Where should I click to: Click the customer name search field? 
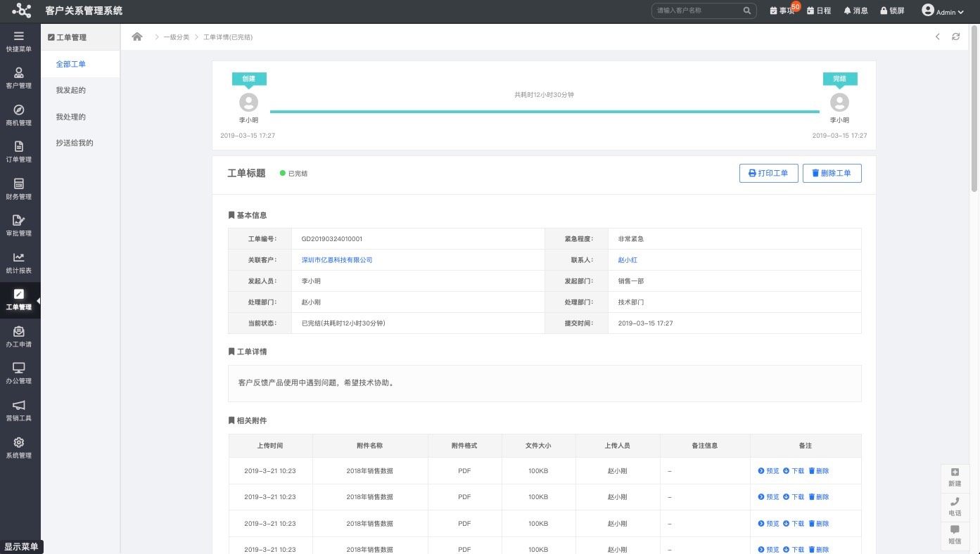click(x=696, y=11)
